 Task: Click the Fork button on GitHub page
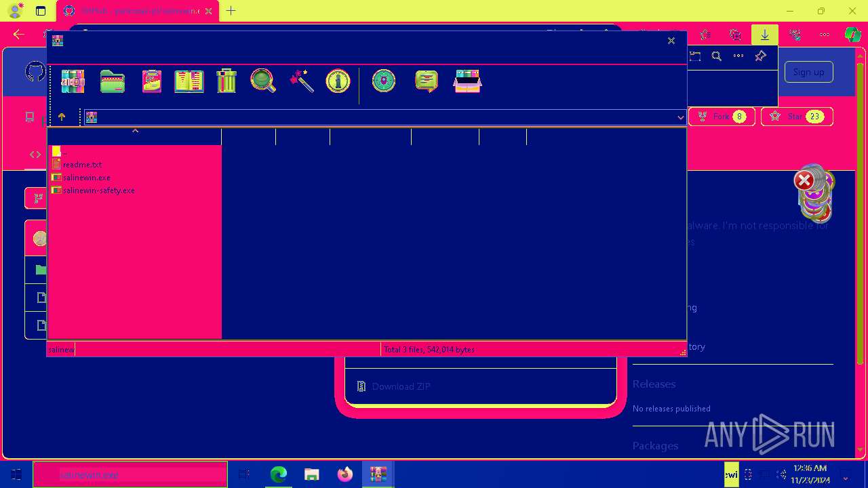[722, 117]
